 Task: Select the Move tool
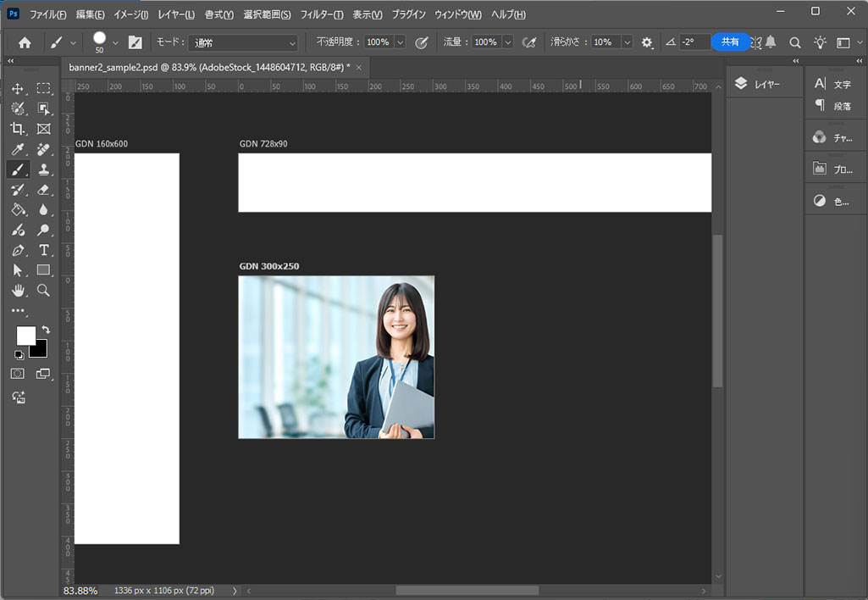click(18, 89)
